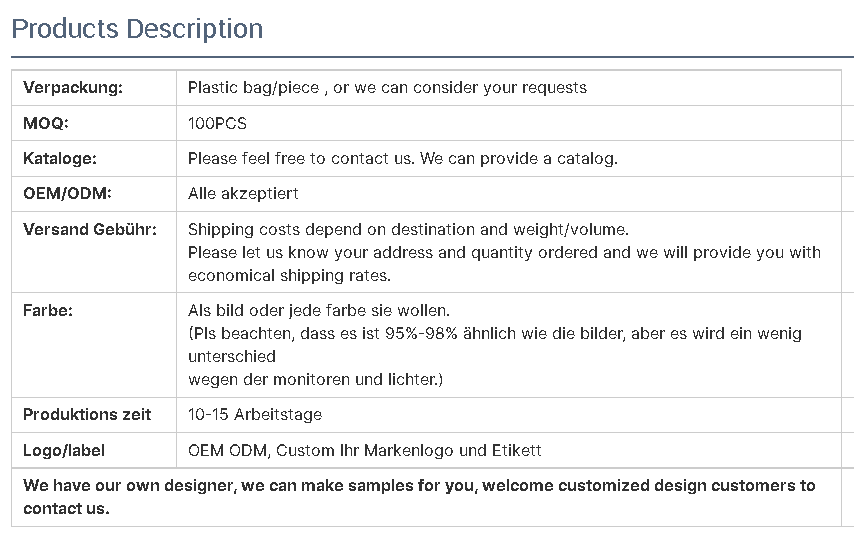Click the Custom Ihr Markenlogo und Etikett text

pos(408,450)
